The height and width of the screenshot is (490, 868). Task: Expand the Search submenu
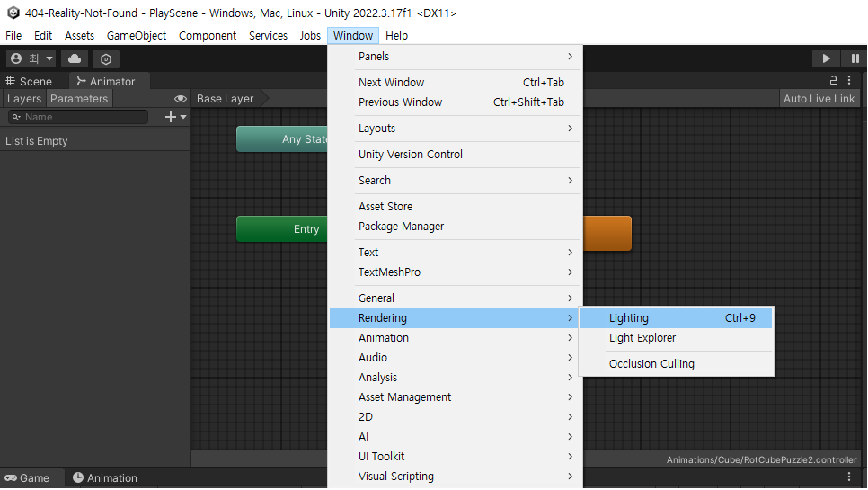456,181
